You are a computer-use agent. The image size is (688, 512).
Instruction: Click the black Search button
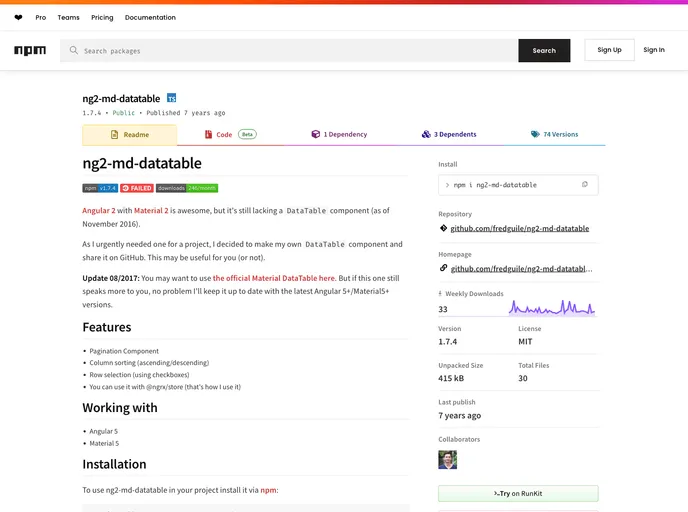[544, 50]
